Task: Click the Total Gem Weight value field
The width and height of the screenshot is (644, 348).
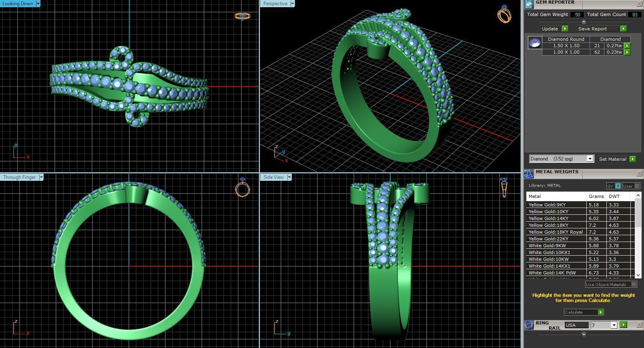Action: tap(577, 14)
